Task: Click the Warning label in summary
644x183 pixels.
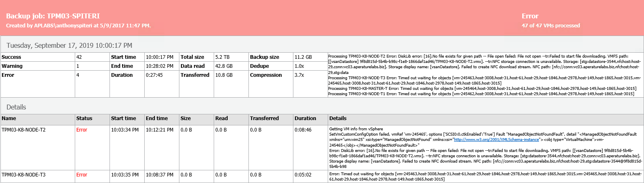Action: tap(12, 66)
